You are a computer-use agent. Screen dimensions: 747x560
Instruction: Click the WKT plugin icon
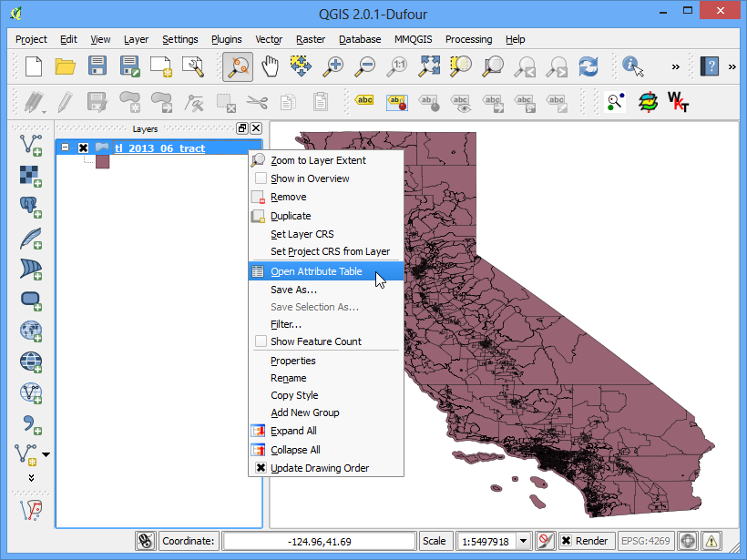coord(678,101)
